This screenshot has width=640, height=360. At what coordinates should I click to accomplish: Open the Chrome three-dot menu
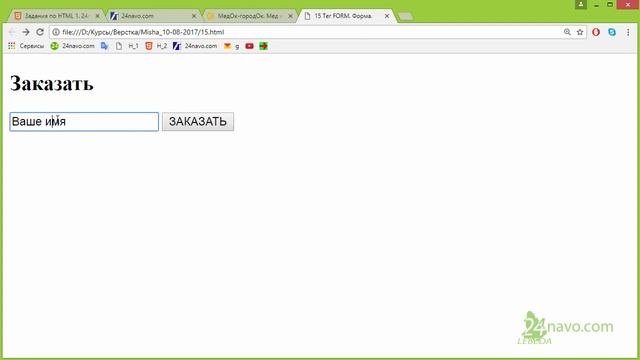click(x=628, y=32)
